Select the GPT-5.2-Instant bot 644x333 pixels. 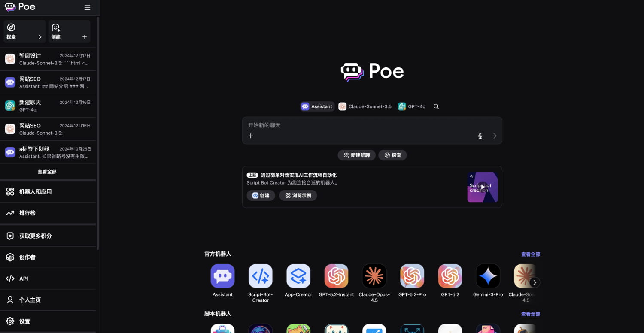coord(336,276)
